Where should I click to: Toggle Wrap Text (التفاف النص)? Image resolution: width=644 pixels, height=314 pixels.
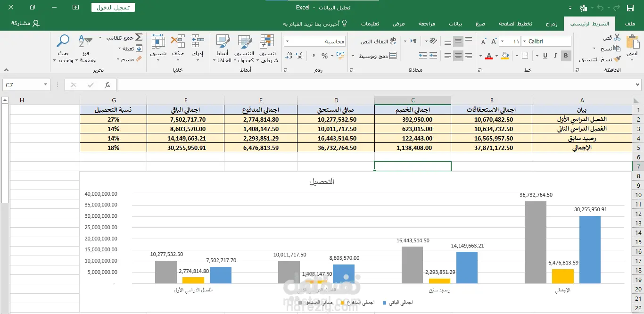tap(378, 41)
